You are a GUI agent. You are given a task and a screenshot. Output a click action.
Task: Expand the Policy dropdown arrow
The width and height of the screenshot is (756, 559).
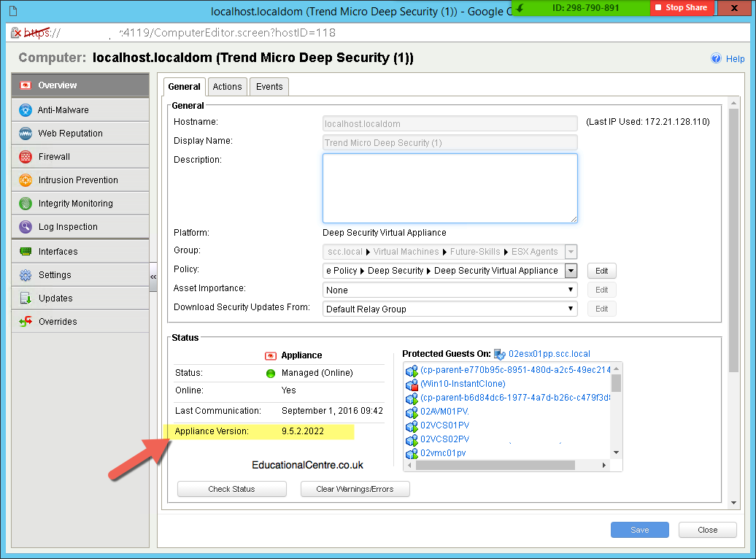[571, 271]
